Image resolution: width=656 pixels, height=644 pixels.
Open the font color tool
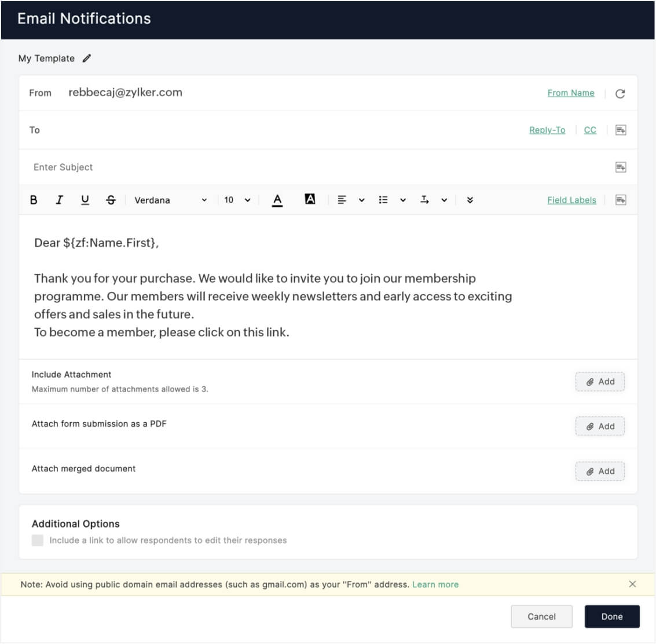click(x=277, y=200)
